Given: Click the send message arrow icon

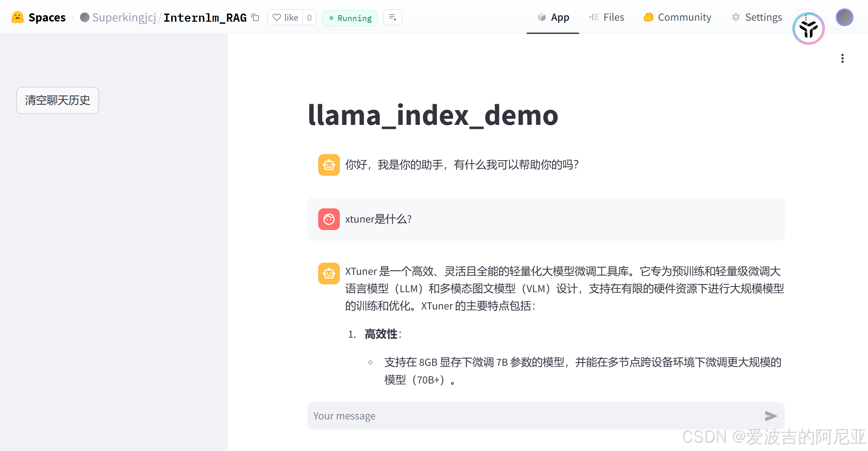Looking at the screenshot, I should coord(771,416).
